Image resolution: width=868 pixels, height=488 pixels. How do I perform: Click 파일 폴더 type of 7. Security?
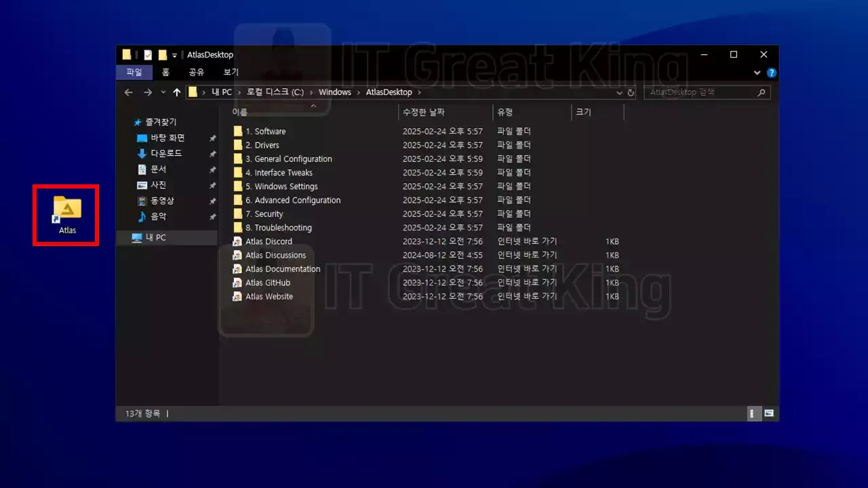click(514, 214)
